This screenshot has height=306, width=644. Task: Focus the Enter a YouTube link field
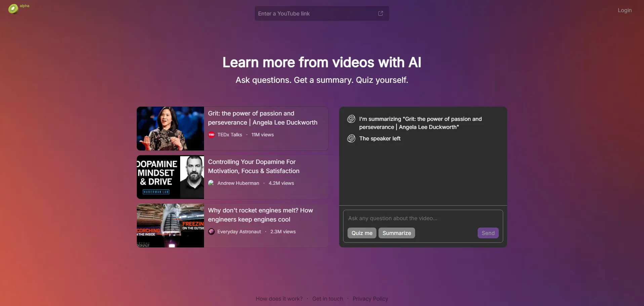pyautogui.click(x=316, y=13)
